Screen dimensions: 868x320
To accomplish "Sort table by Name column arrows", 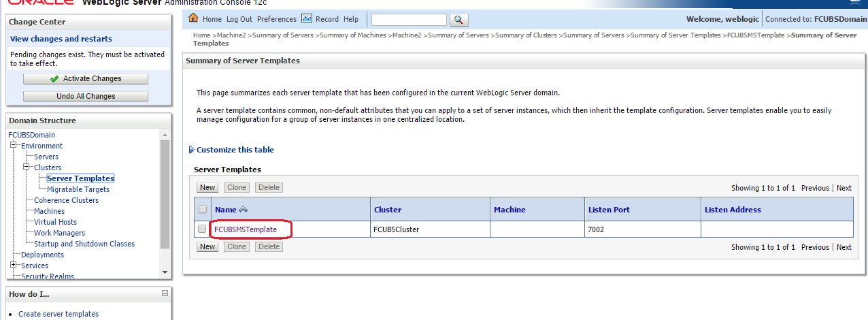I will (244, 210).
